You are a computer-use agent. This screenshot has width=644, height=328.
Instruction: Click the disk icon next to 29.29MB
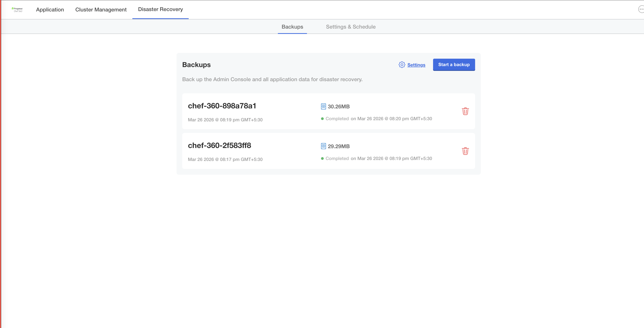pos(323,146)
